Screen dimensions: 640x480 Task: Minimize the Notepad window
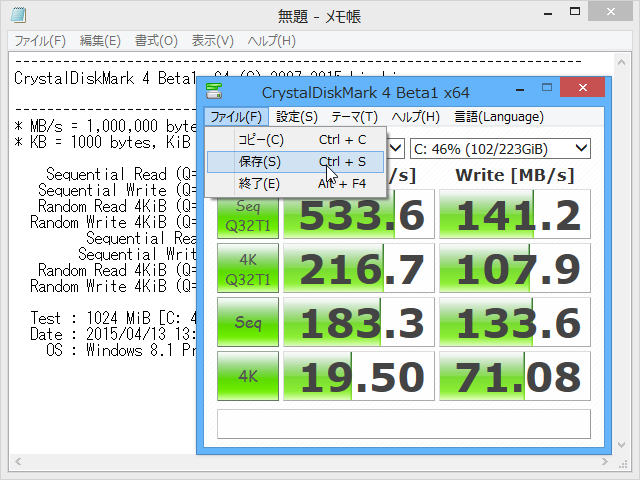coord(548,13)
